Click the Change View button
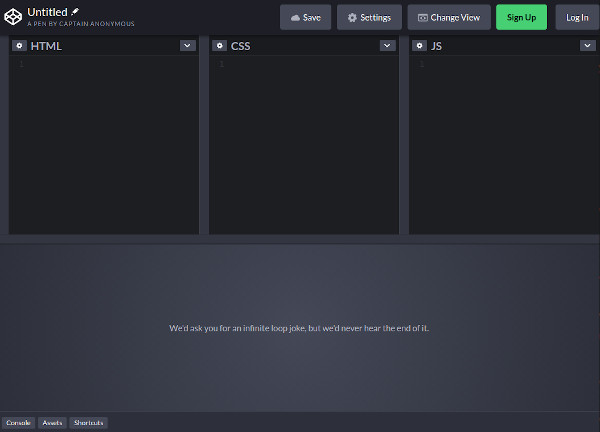This screenshot has width=600, height=432. point(449,17)
